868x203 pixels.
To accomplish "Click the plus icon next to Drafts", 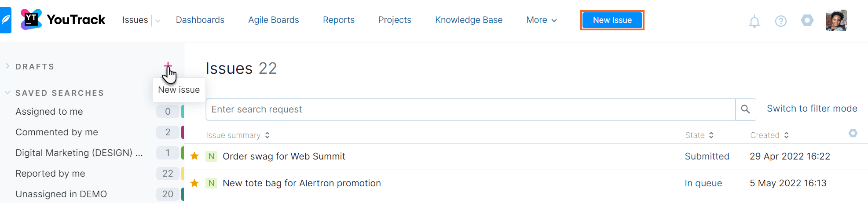I will point(168,66).
